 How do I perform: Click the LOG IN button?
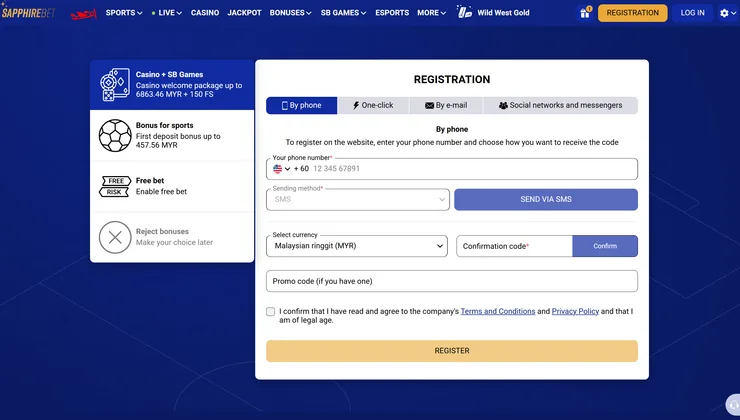[x=692, y=13]
